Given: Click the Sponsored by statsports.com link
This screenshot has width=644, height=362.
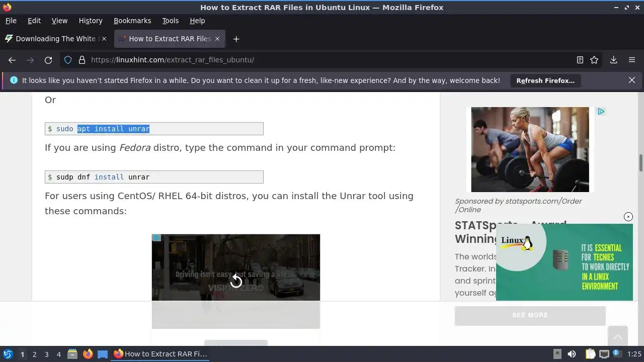Looking at the screenshot, I should pyautogui.click(x=518, y=205).
